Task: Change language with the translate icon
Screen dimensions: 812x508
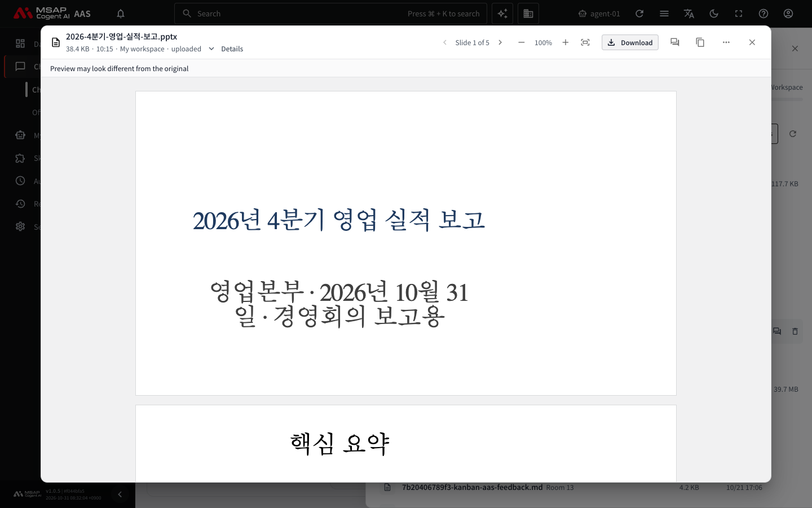Action: pos(689,14)
